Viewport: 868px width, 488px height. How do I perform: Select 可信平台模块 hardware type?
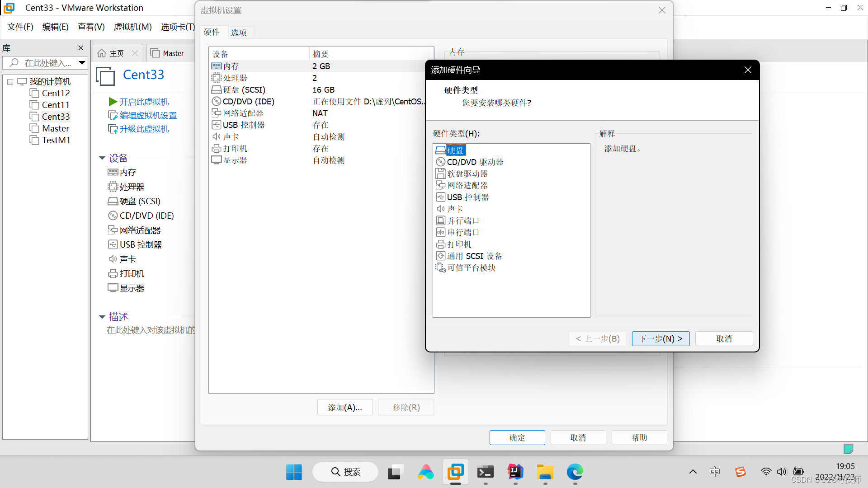tap(466, 267)
